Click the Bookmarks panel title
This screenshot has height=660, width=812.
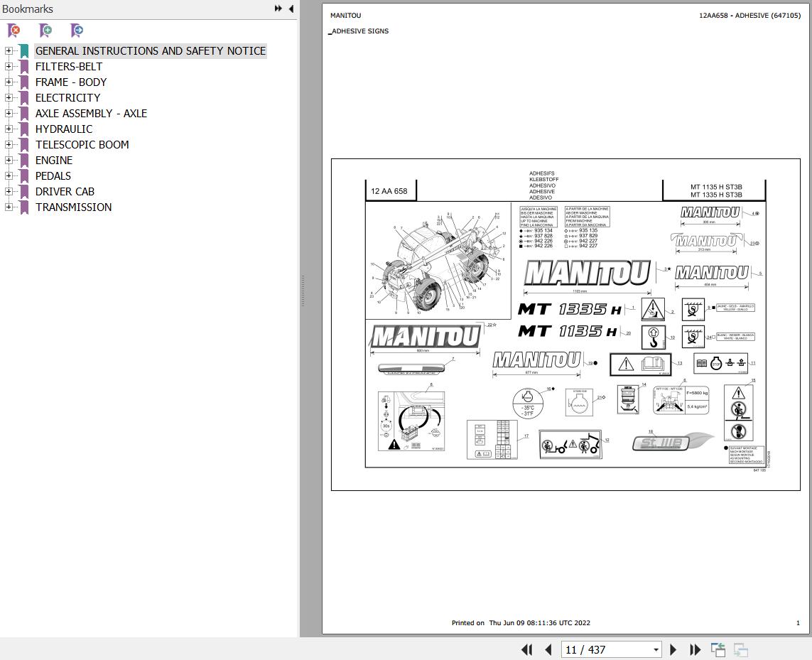point(28,9)
